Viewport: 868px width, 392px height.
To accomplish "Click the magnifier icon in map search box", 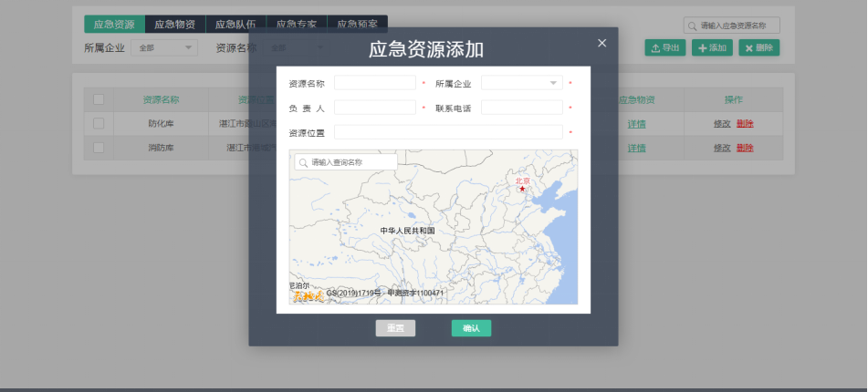I will [302, 162].
